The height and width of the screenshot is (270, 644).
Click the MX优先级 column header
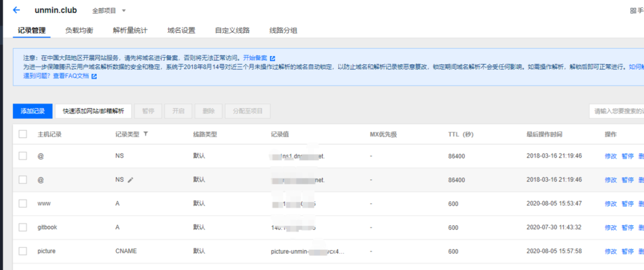click(x=383, y=134)
